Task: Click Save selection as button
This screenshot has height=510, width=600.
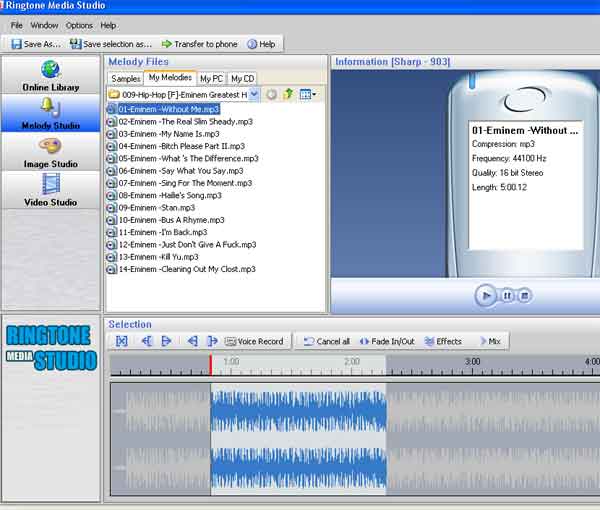Action: pyautogui.click(x=111, y=44)
